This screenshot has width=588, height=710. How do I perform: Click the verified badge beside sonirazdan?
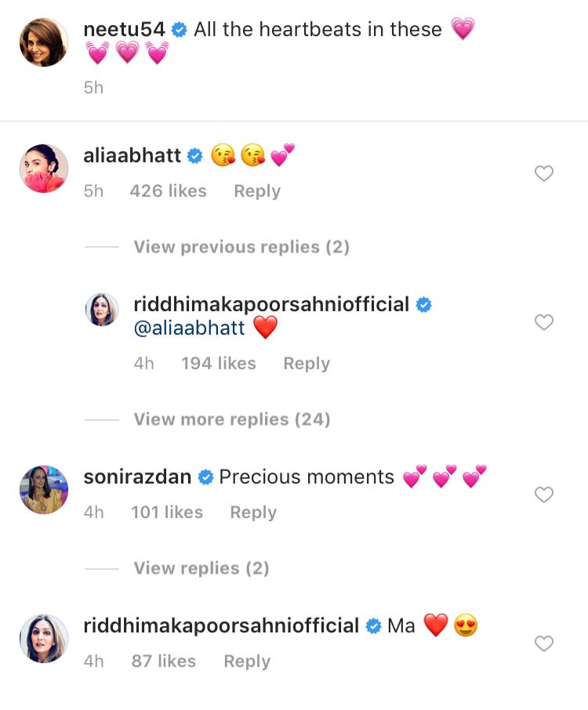[205, 476]
